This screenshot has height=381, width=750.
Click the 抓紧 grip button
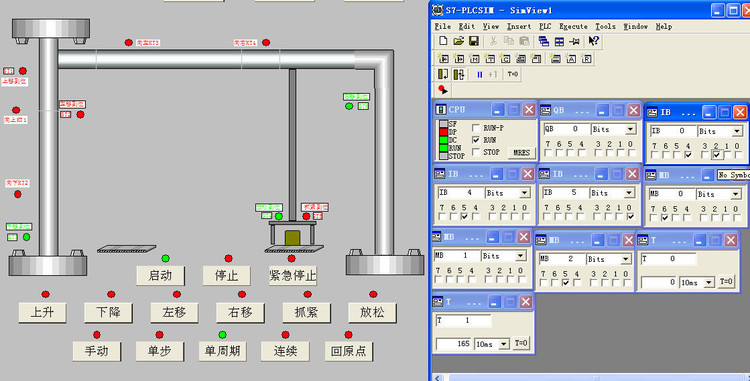[x=306, y=313]
